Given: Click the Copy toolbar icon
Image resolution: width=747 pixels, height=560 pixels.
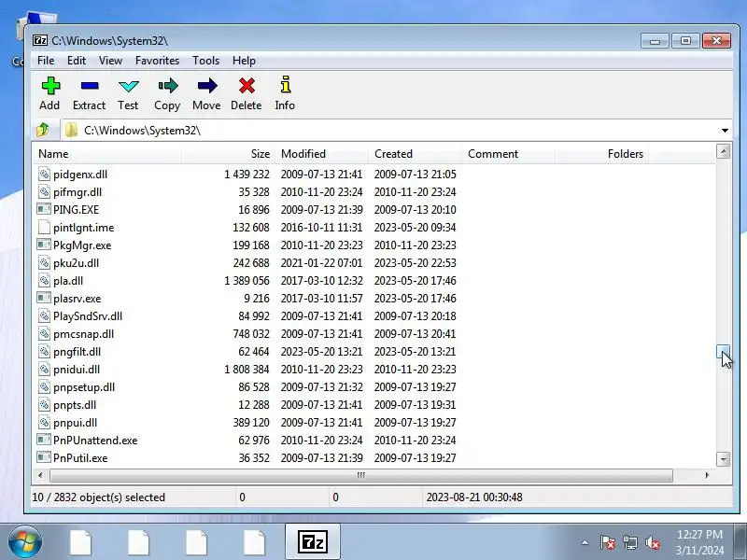Looking at the screenshot, I should coord(168,86).
